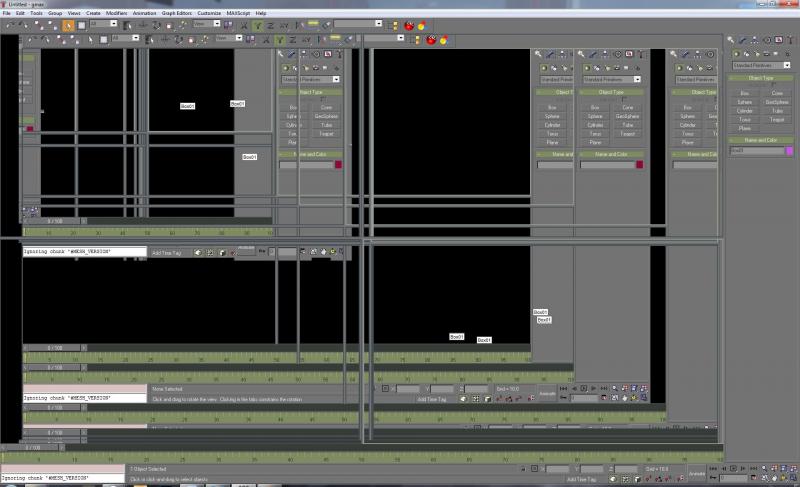The image size is (800, 487).
Task: Open the File menu
Action: click(7, 13)
